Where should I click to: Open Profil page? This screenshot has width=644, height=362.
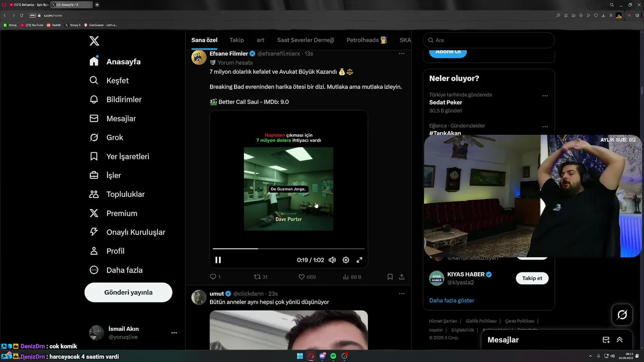pyautogui.click(x=107, y=251)
